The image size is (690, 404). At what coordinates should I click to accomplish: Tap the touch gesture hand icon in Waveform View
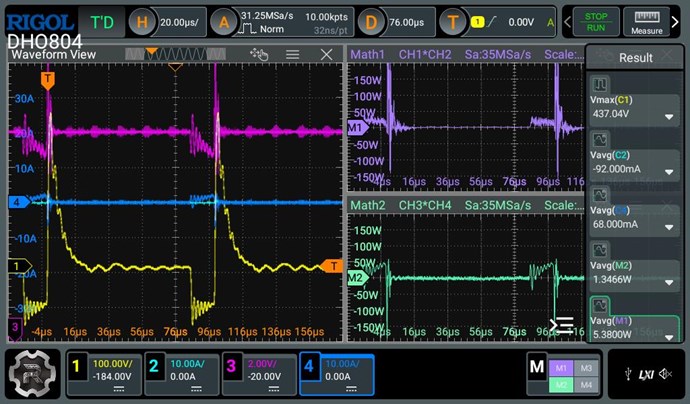click(x=259, y=55)
